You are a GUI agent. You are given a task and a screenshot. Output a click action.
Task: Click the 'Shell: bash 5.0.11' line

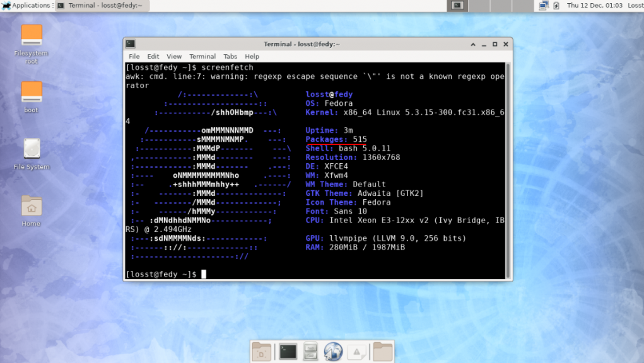pos(348,149)
